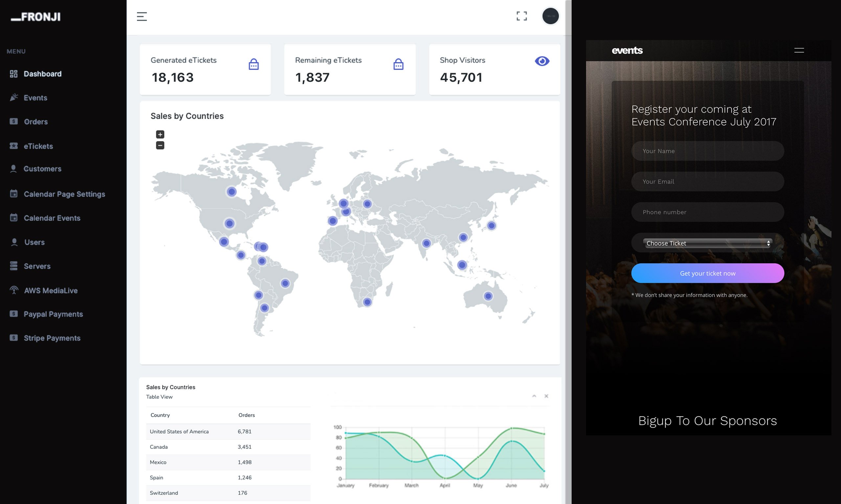Click the hamburger menu icon in the dashboard header
841x504 pixels.
point(142,16)
